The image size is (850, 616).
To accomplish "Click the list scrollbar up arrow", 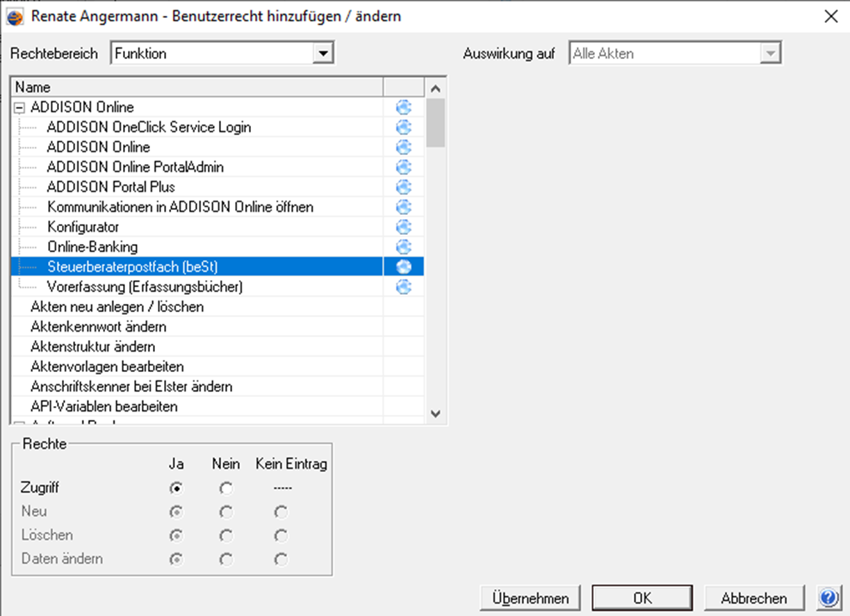I will pos(436,88).
